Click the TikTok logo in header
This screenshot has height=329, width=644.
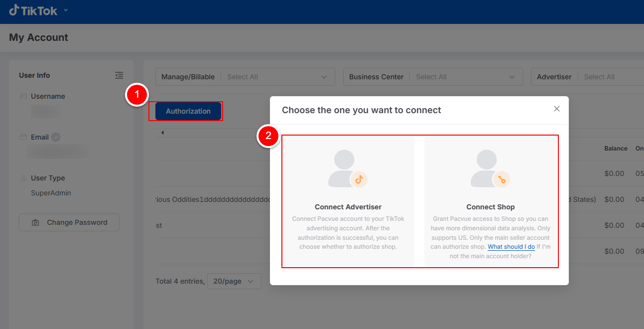pyautogui.click(x=33, y=10)
